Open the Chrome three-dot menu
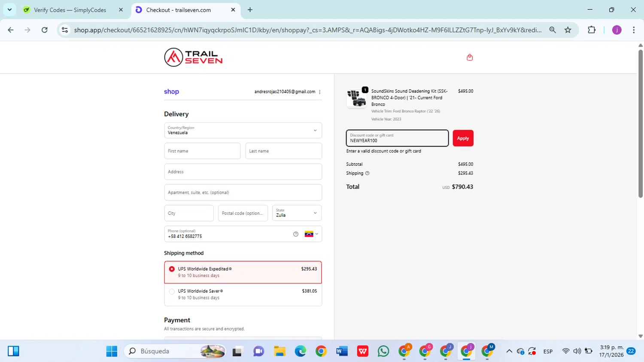 (634, 30)
